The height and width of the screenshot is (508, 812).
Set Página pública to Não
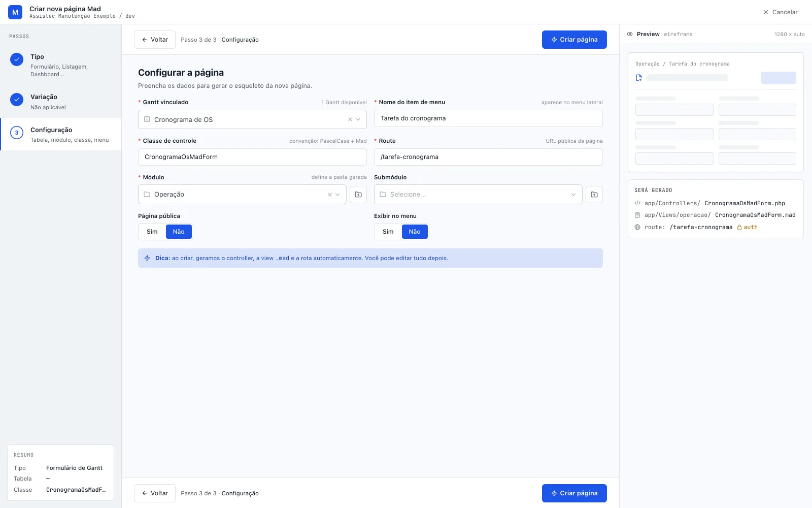click(x=179, y=232)
